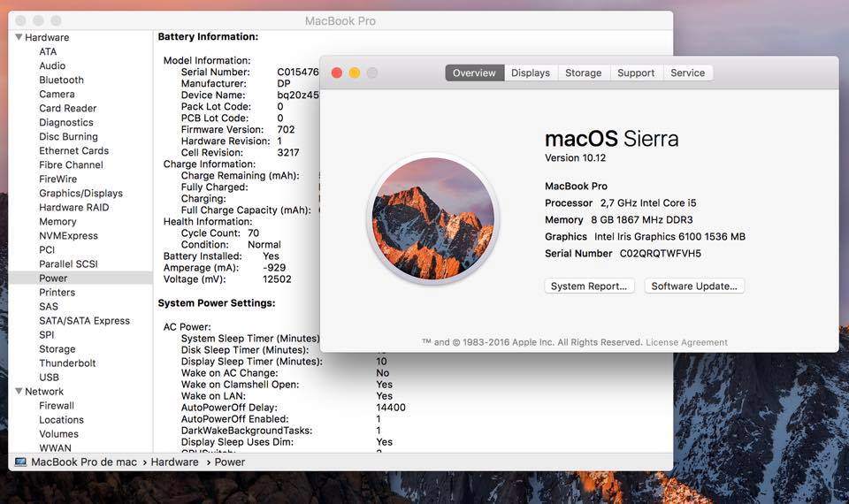Select Memory in the sidebar
Screen dimensions: 849x504
pos(57,221)
